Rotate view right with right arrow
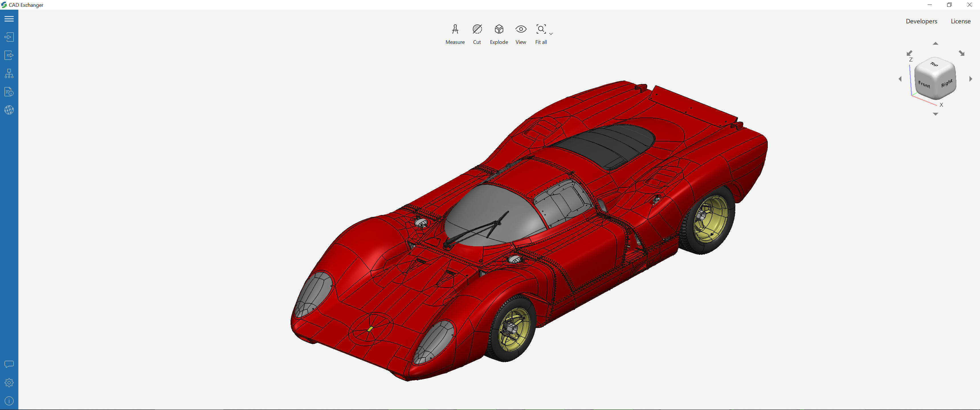Image resolution: width=980 pixels, height=410 pixels. point(971,79)
